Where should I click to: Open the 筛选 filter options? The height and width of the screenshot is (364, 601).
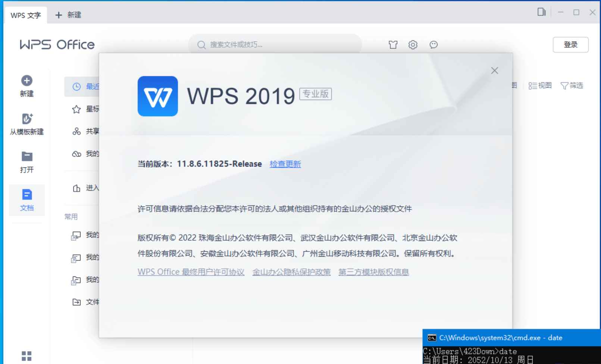tap(572, 85)
